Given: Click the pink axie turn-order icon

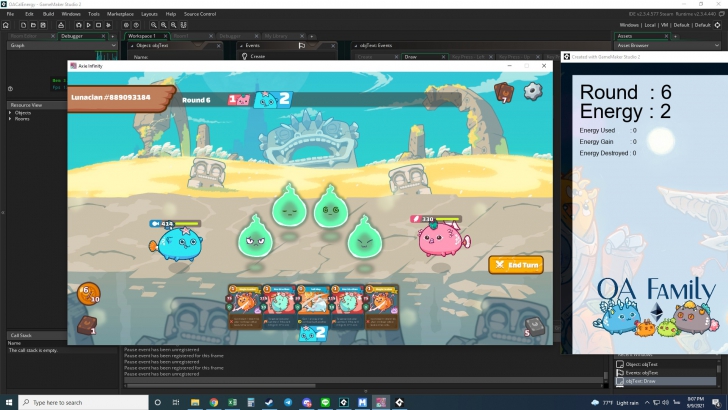Looking at the screenshot, I should tap(240, 99).
